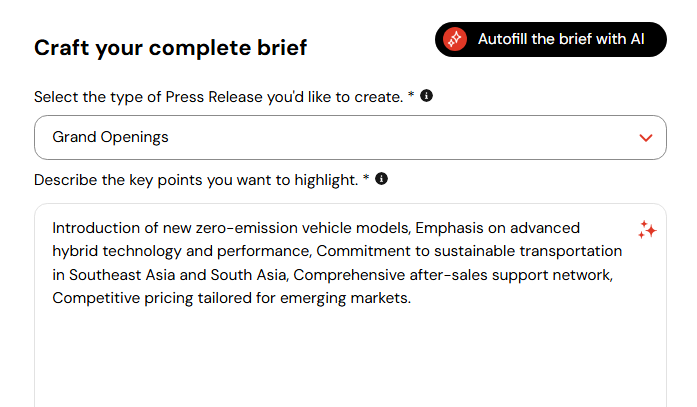Click 'Commitment to sustainable transportation' phrase
Screen dimensions: 697x407
coord(469,251)
